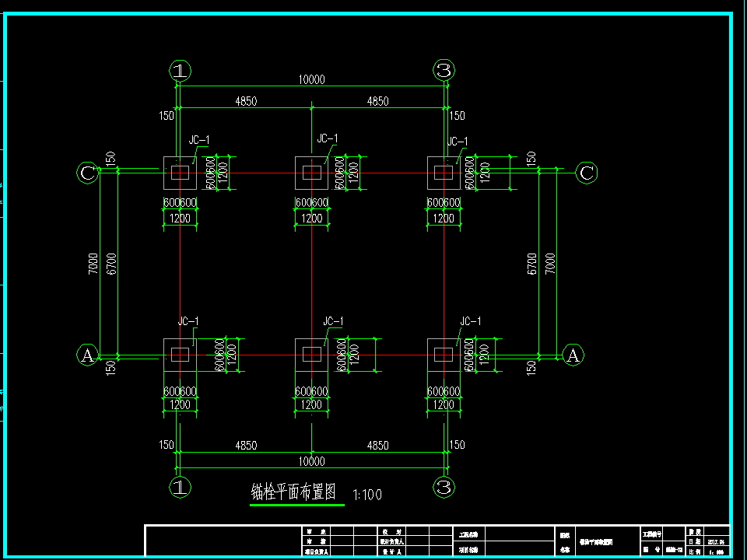This screenshot has height=560, width=747.
Task: Pick the 7000 dimension on the left
Action: (x=93, y=264)
